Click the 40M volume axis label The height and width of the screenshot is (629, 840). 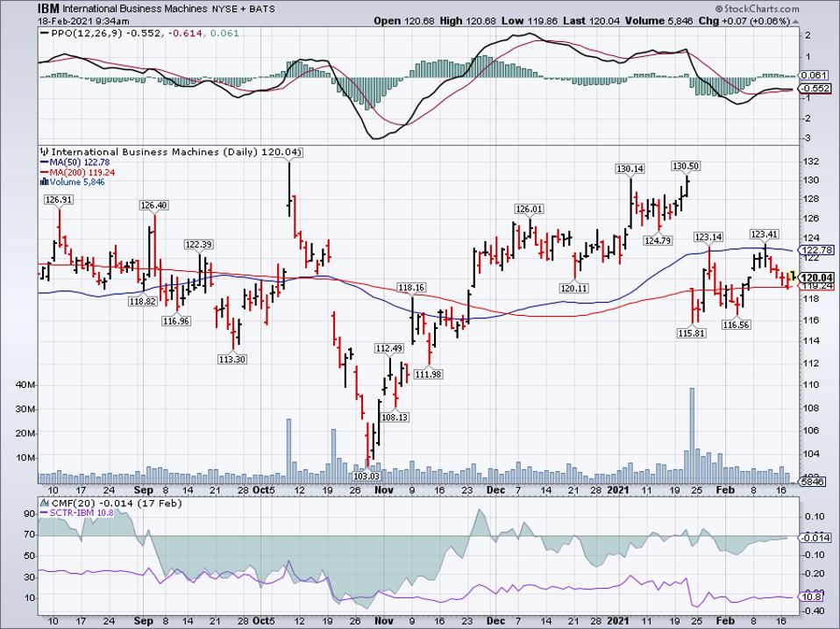tap(25, 385)
